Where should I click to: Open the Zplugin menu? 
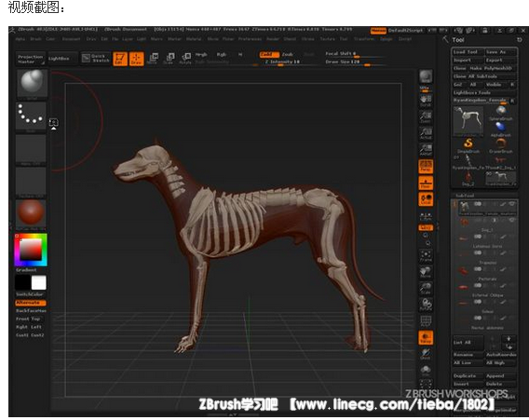tap(387, 39)
